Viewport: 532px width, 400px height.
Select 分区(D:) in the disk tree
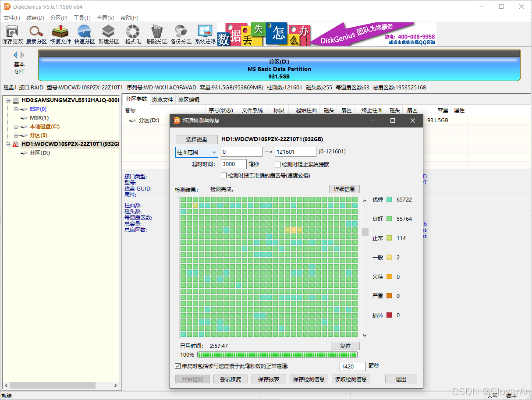coord(39,153)
